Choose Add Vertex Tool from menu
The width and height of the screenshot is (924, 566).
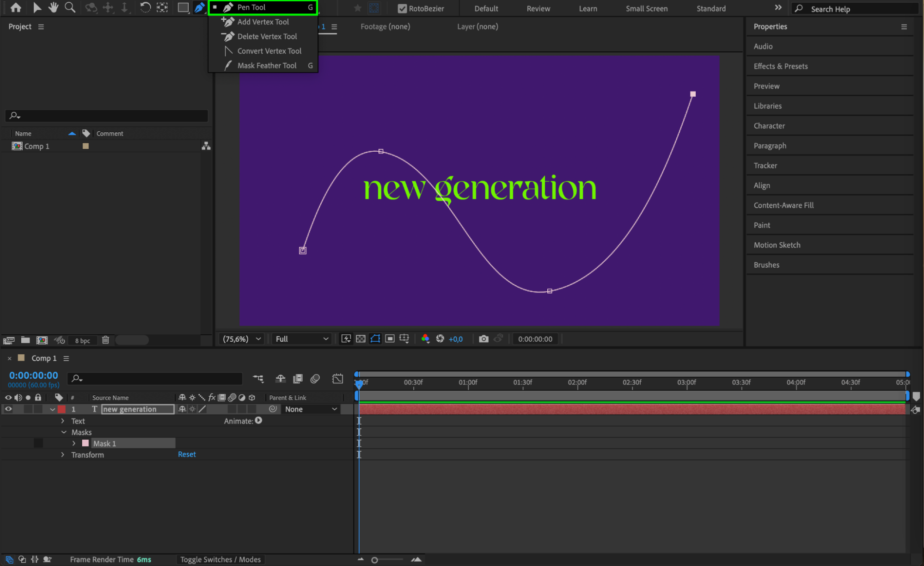tap(263, 22)
